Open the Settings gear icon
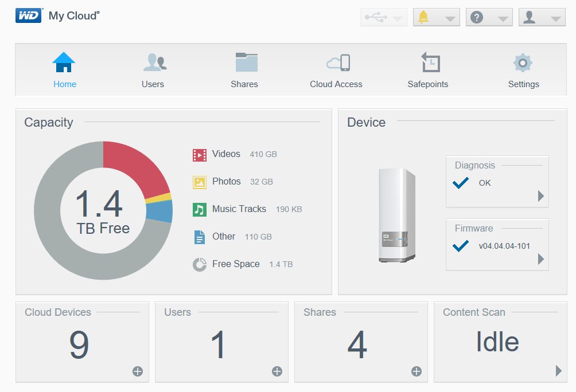The width and height of the screenshot is (576, 392). [523, 62]
